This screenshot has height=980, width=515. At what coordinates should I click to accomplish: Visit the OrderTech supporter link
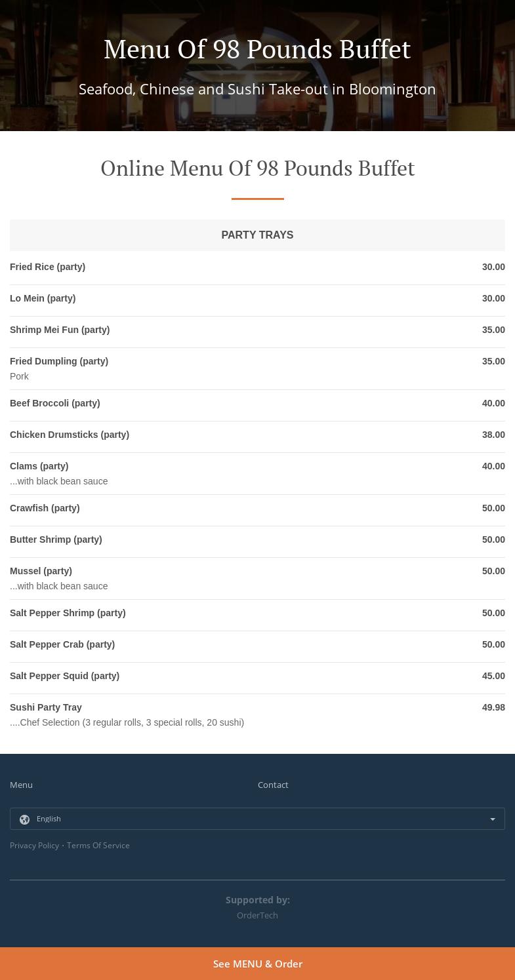tap(257, 915)
